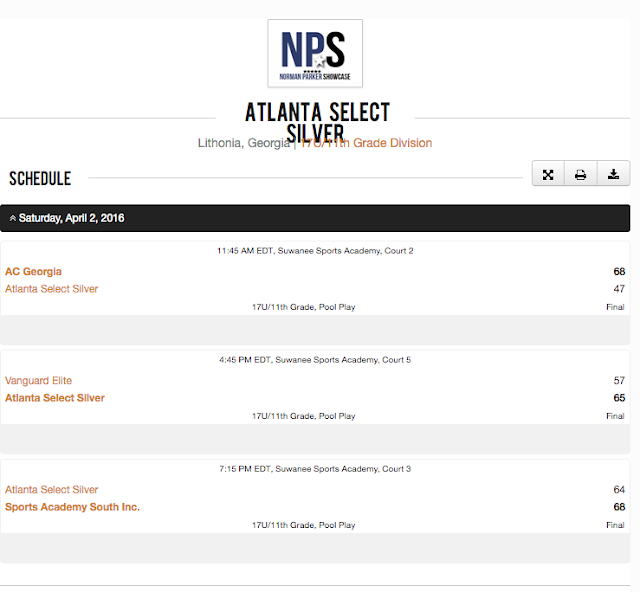
Task: Click the Schedule section heading
Action: point(40,179)
